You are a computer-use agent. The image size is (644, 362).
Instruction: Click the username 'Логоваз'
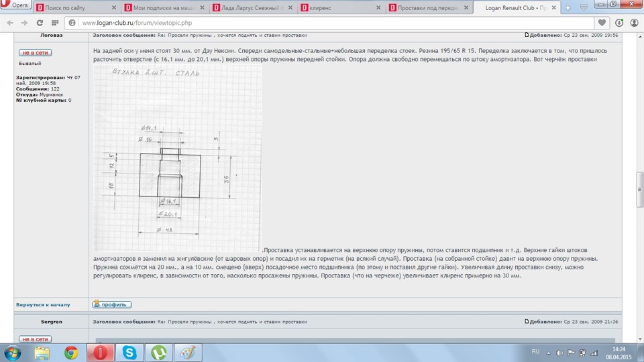tap(52, 35)
